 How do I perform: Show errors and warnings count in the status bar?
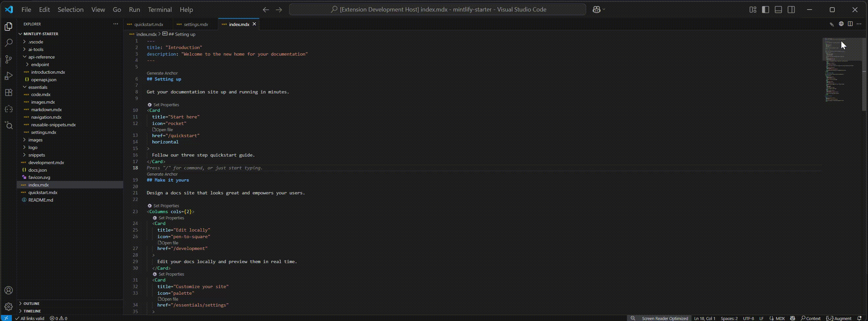pyautogui.click(x=59, y=318)
